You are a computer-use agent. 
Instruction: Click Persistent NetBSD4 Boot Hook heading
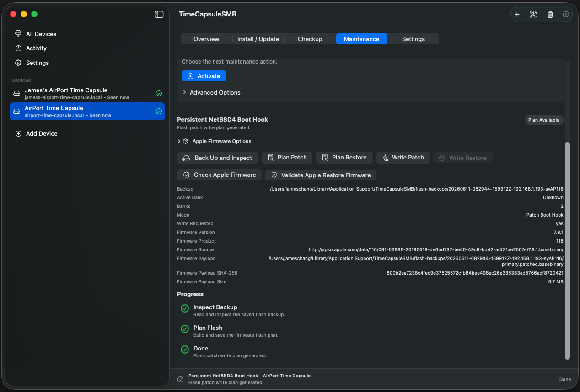point(222,120)
